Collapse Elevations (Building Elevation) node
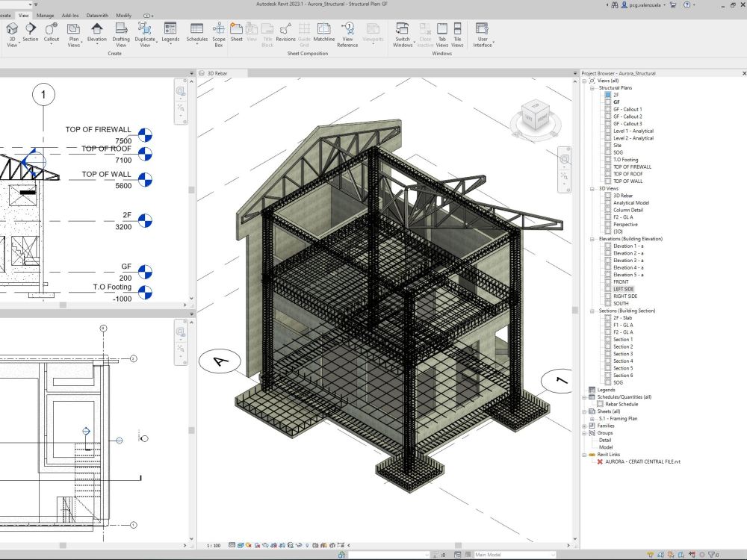 coord(592,239)
